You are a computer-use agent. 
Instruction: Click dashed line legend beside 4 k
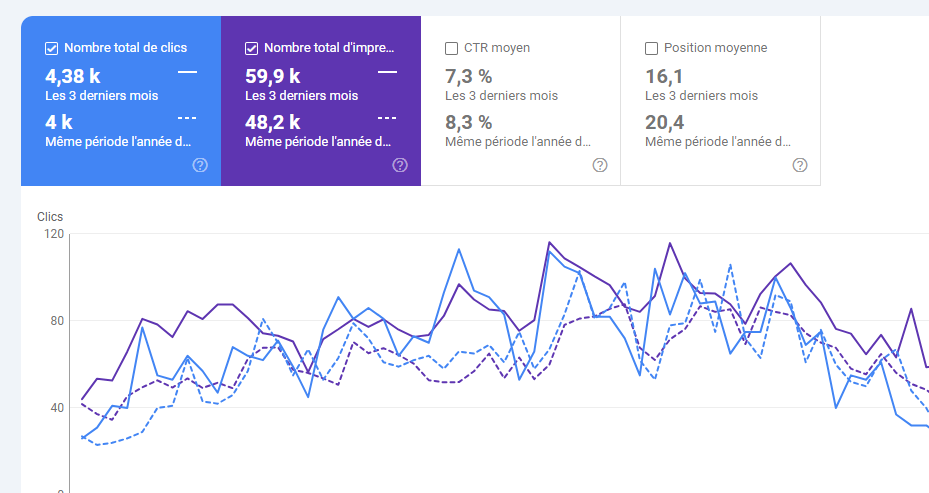click(187, 119)
